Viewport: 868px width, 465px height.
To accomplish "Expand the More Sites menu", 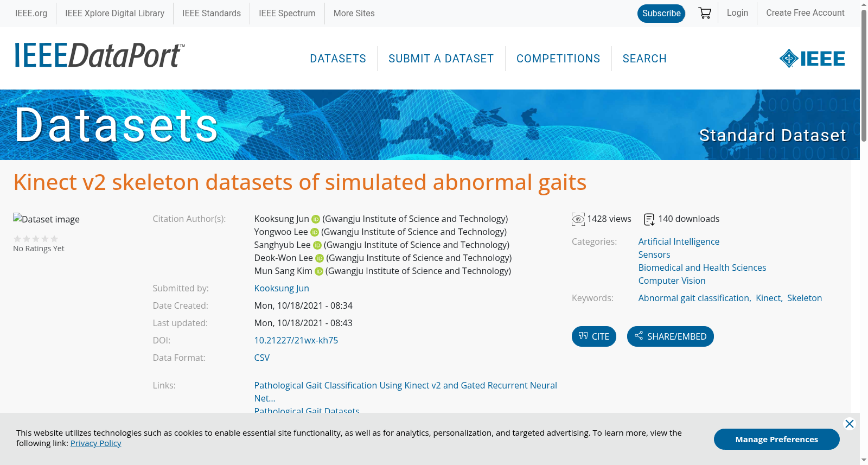I will (x=354, y=13).
